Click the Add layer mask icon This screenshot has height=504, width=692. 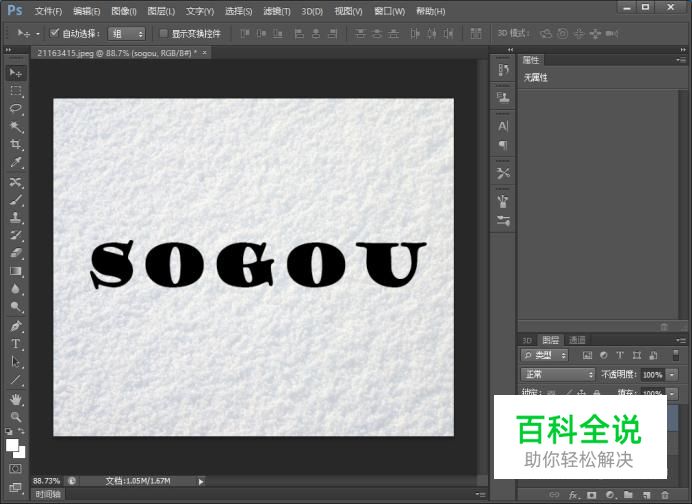(x=592, y=495)
